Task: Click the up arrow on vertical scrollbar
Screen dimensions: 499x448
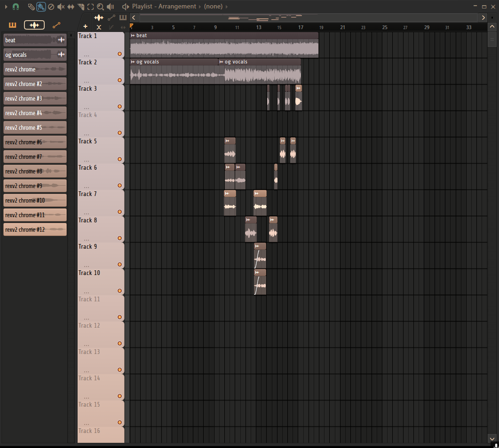Action: click(x=492, y=27)
